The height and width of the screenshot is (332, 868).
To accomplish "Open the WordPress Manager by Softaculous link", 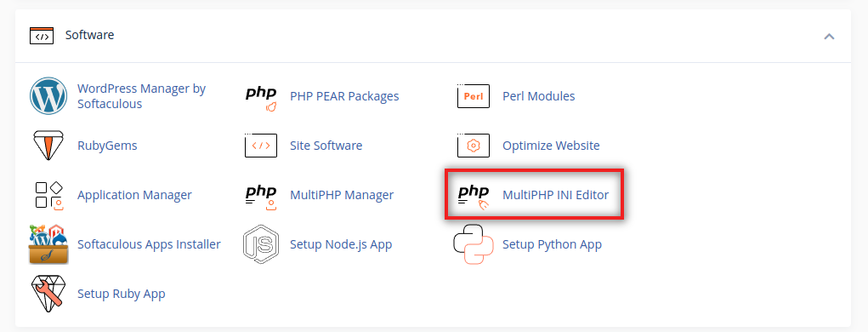I will [x=142, y=96].
